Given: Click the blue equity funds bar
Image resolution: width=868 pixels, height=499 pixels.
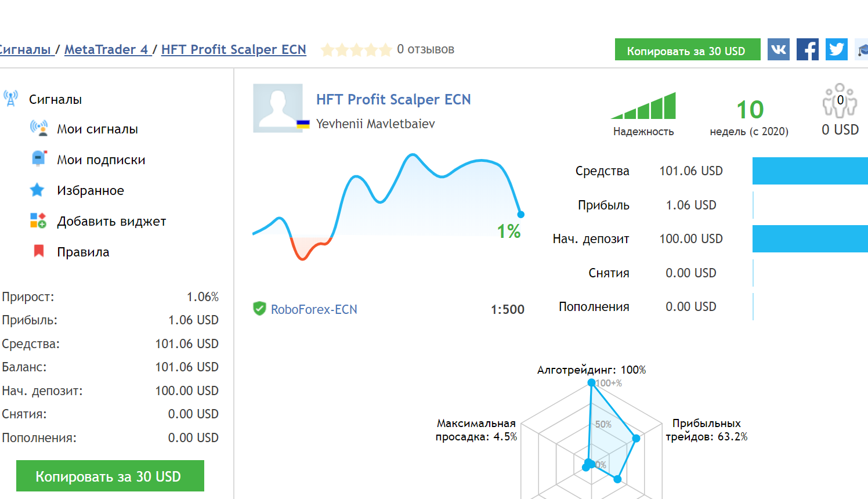Looking at the screenshot, I should [x=810, y=171].
